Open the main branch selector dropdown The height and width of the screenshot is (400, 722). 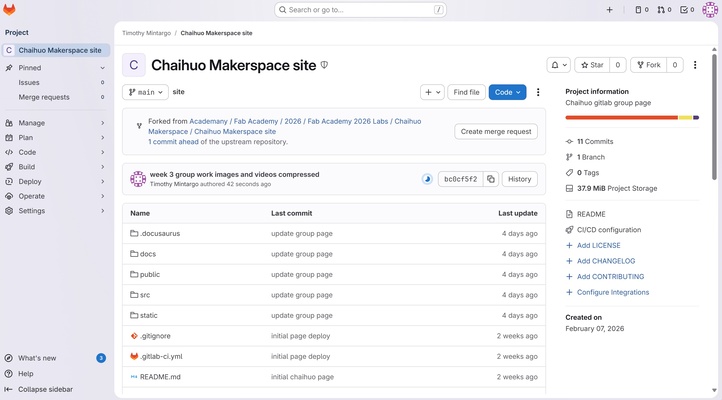click(x=145, y=92)
